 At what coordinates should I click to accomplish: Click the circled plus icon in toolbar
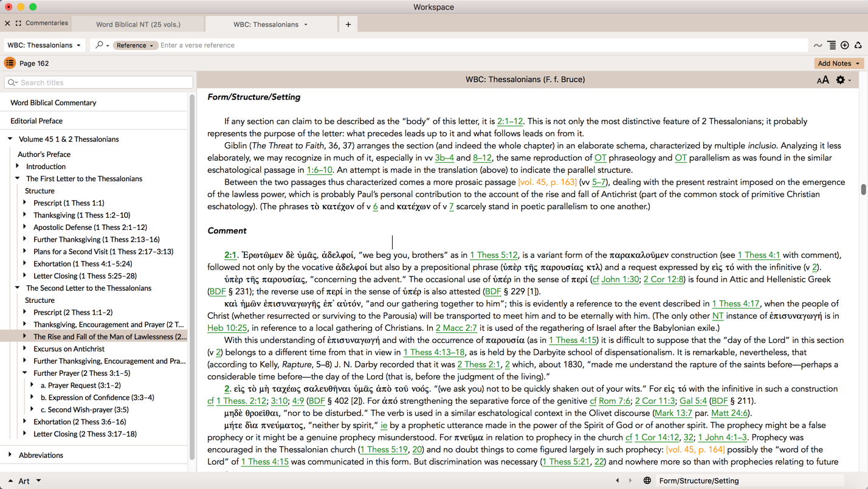point(844,45)
